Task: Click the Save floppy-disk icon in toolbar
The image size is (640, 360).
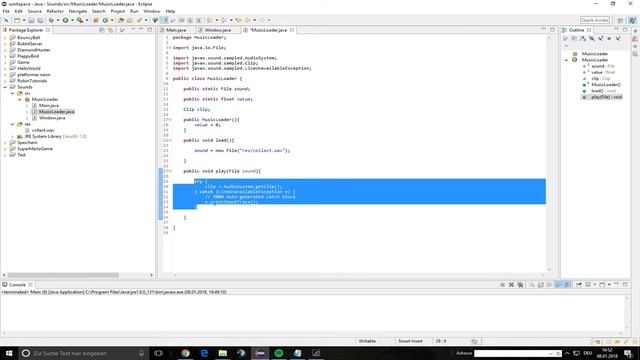Action: pyautogui.click(x=31, y=20)
